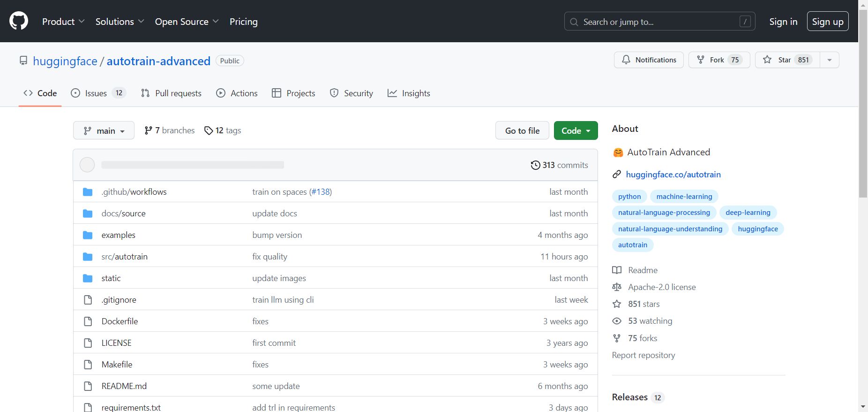Click the README.md file icon
The height and width of the screenshot is (412, 868).
tap(88, 386)
